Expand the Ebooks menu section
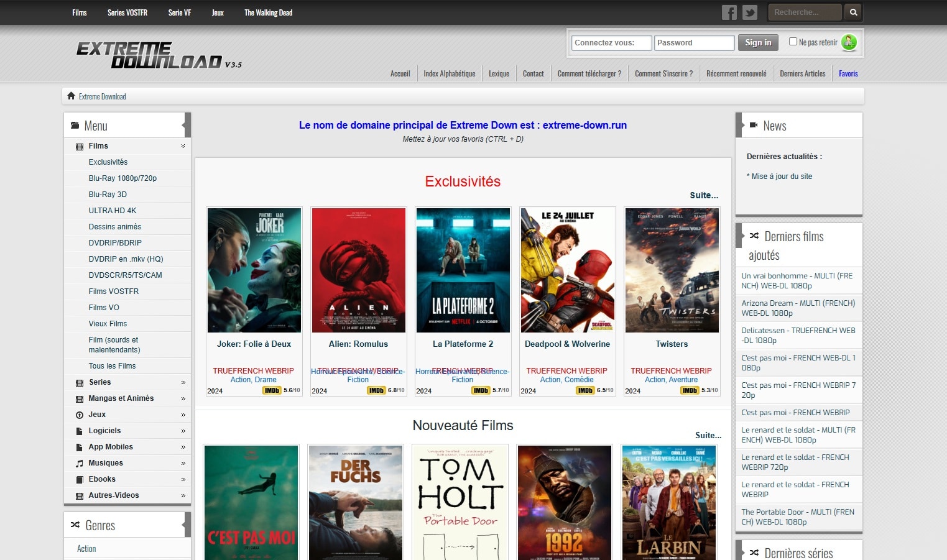 pos(183,480)
